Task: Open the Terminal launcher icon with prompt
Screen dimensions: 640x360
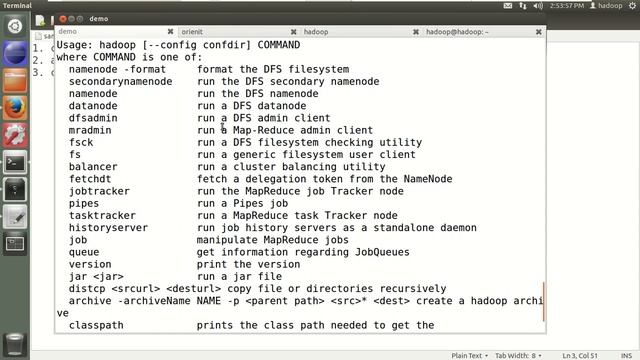Action: [15, 162]
